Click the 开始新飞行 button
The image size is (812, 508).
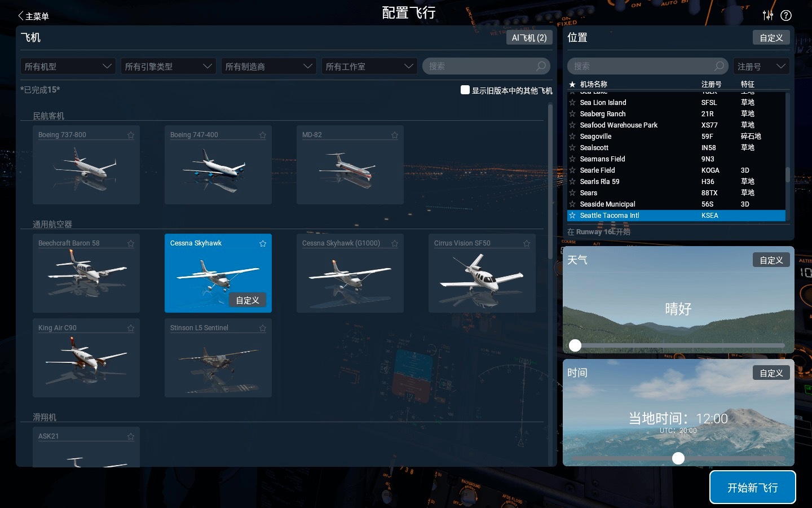(752, 487)
